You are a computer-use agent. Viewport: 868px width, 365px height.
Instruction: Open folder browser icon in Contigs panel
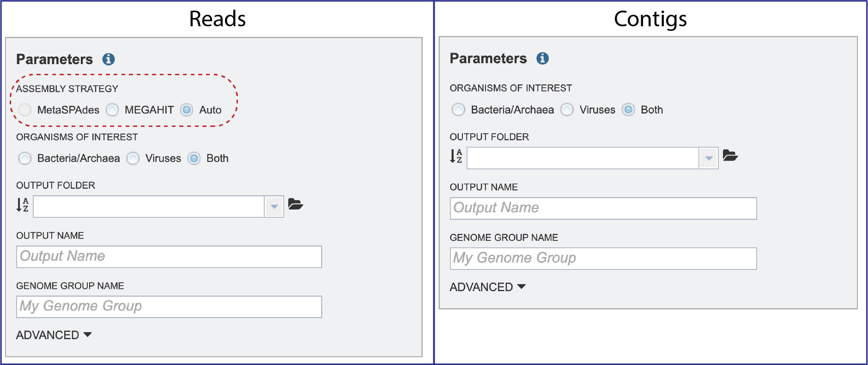pos(730,156)
